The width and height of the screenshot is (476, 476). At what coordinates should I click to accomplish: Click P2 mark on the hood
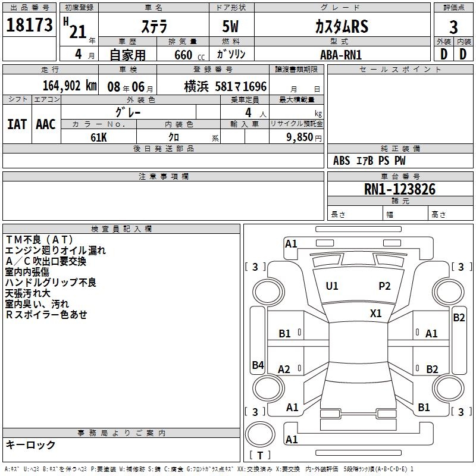click(384, 286)
